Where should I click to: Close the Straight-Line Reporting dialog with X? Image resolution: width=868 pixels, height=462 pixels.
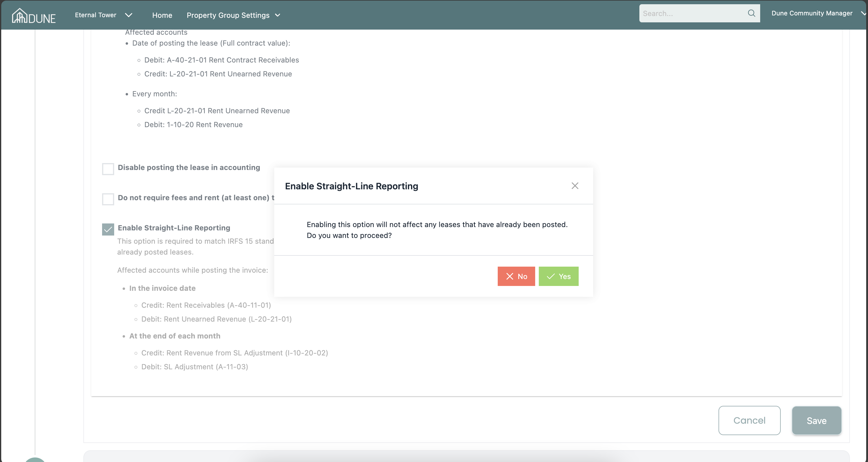tap(575, 186)
